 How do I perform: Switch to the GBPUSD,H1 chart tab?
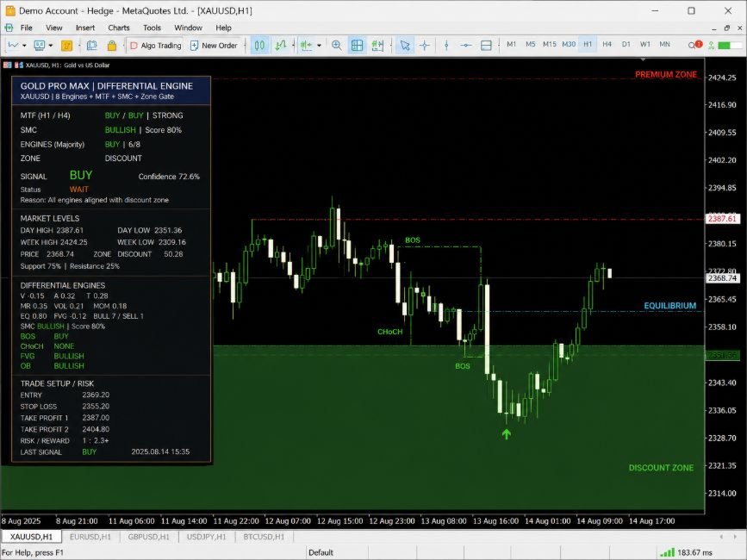pos(149,537)
